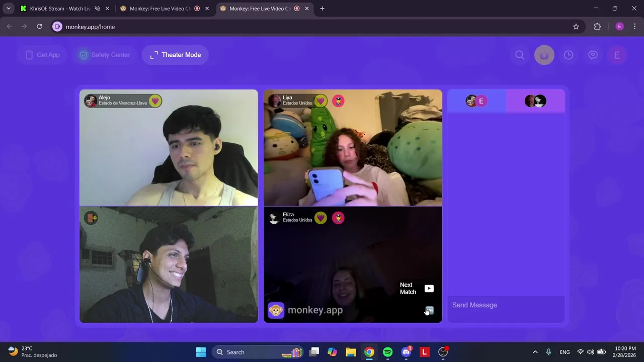Screen dimensions: 644x362
Task: Click the camera site-info icon in address bar
Action: click(x=57, y=27)
